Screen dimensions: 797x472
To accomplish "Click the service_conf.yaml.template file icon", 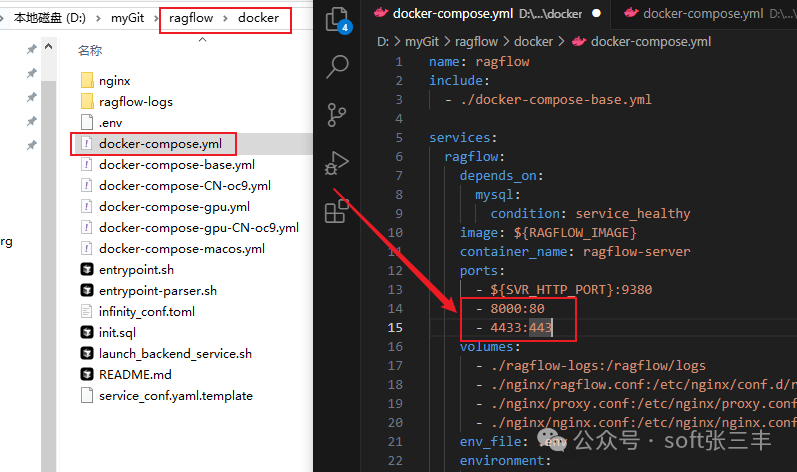I will tap(87, 395).
